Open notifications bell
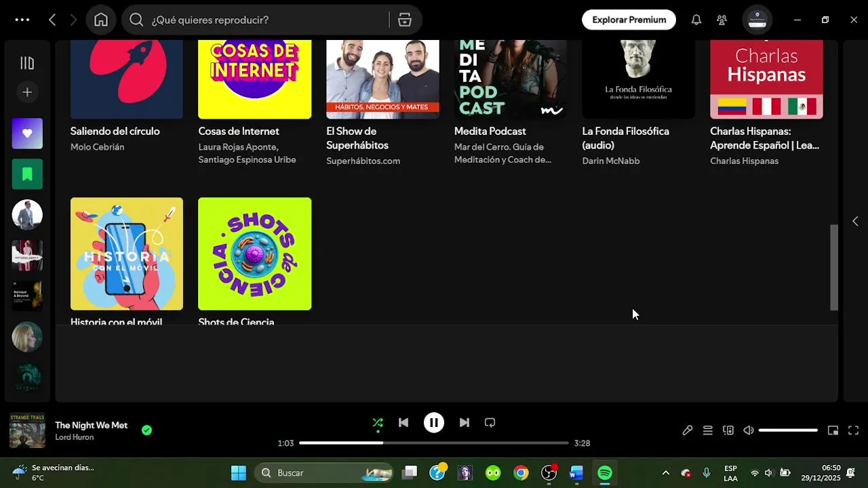The image size is (868, 488). point(696,20)
